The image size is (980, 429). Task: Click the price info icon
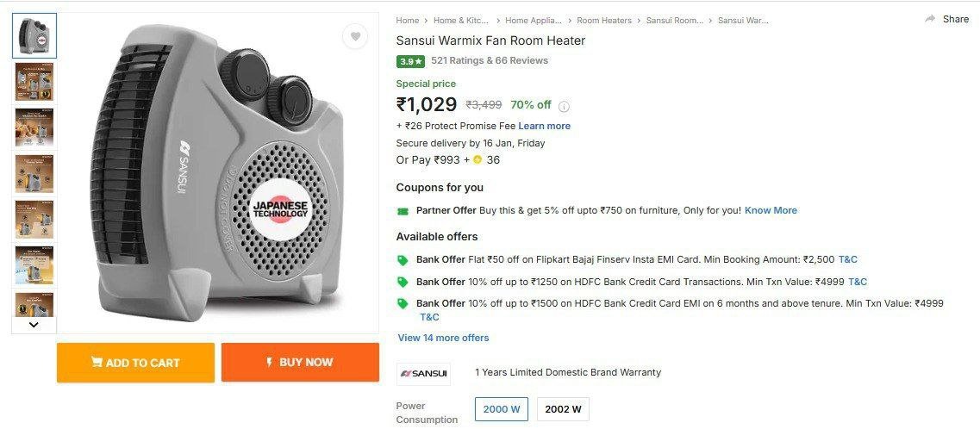(x=565, y=106)
